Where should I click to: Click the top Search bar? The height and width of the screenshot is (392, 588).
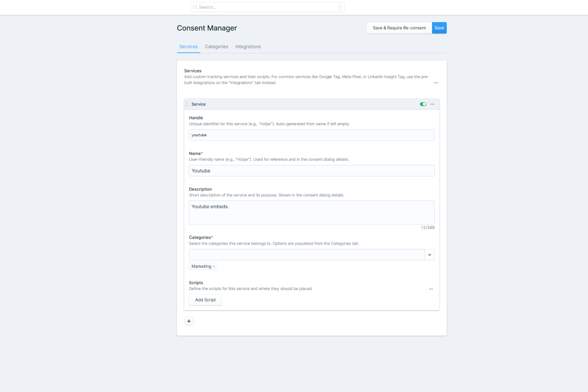[267, 7]
